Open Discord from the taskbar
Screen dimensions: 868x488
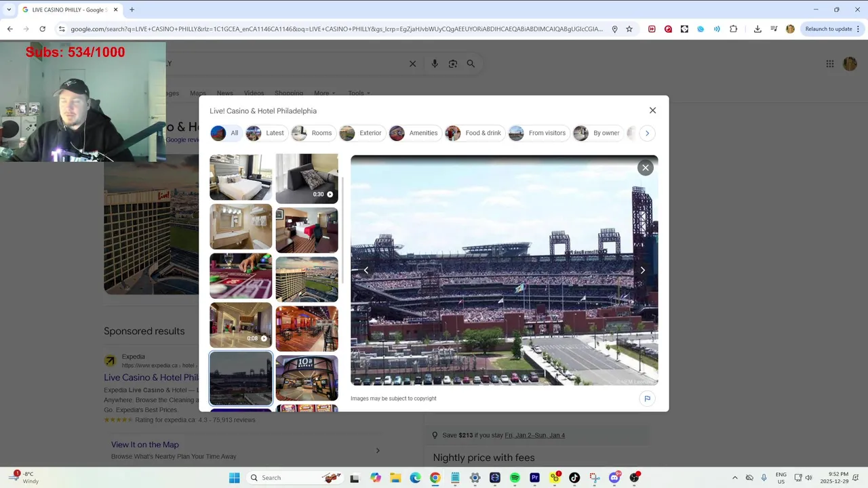pyautogui.click(x=614, y=478)
